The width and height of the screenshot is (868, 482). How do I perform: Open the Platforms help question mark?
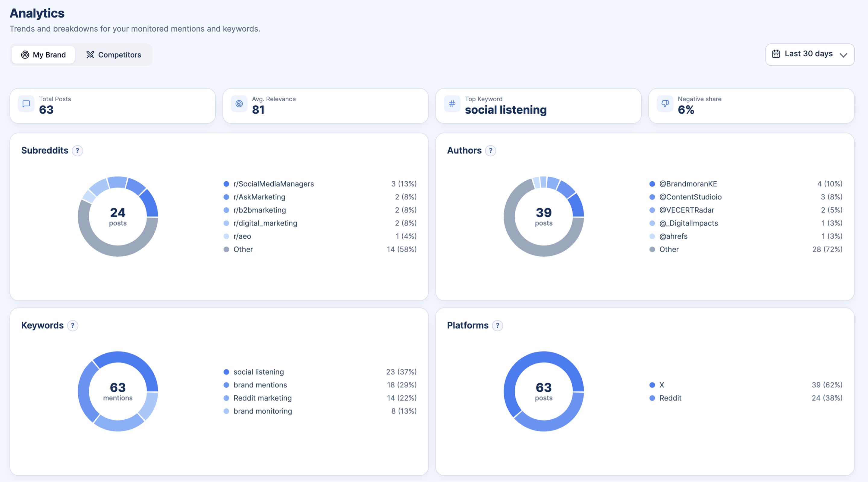click(x=497, y=326)
